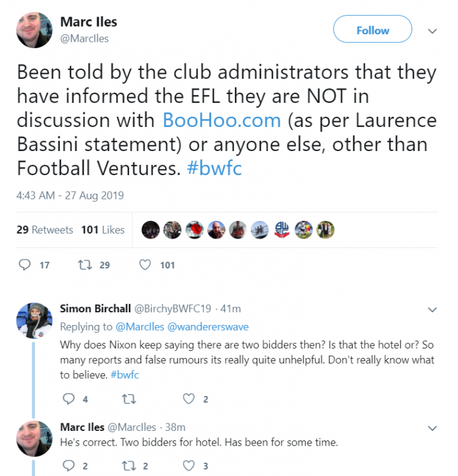Reply to Simon Birchall's tweet
Viewport: 458px width, 476px height.
coord(68,399)
